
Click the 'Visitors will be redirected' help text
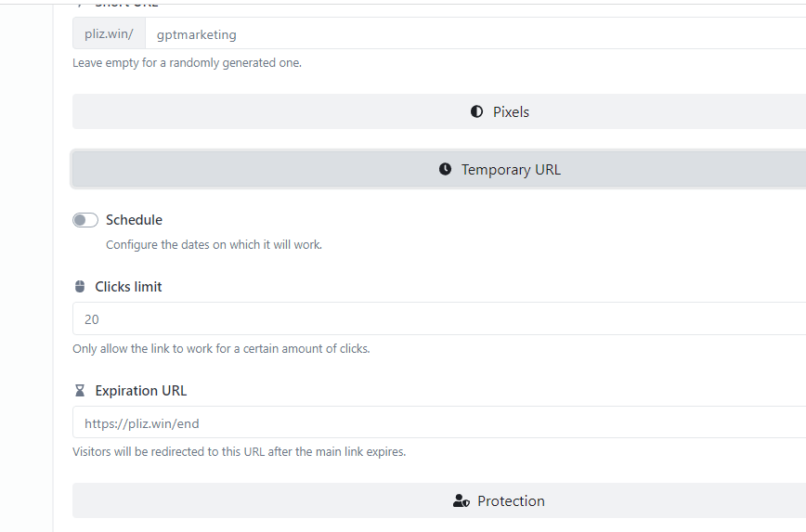pyautogui.click(x=239, y=452)
